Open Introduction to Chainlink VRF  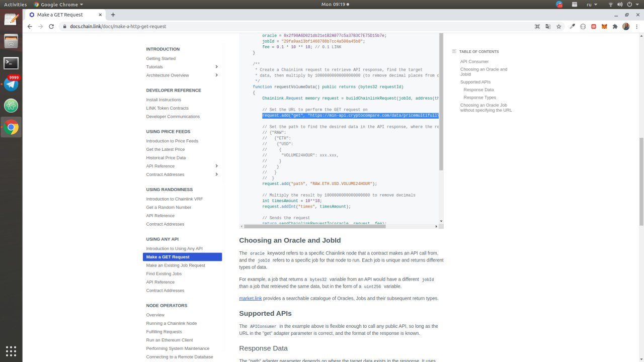click(175, 199)
